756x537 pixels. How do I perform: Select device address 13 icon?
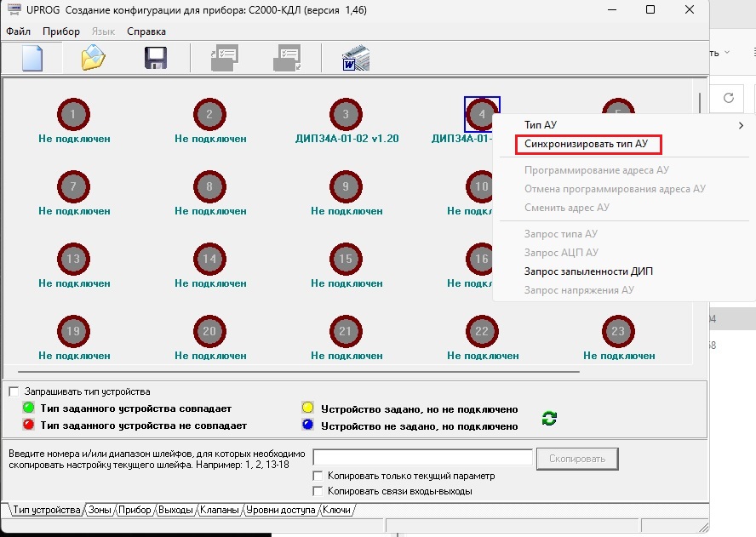point(73,259)
